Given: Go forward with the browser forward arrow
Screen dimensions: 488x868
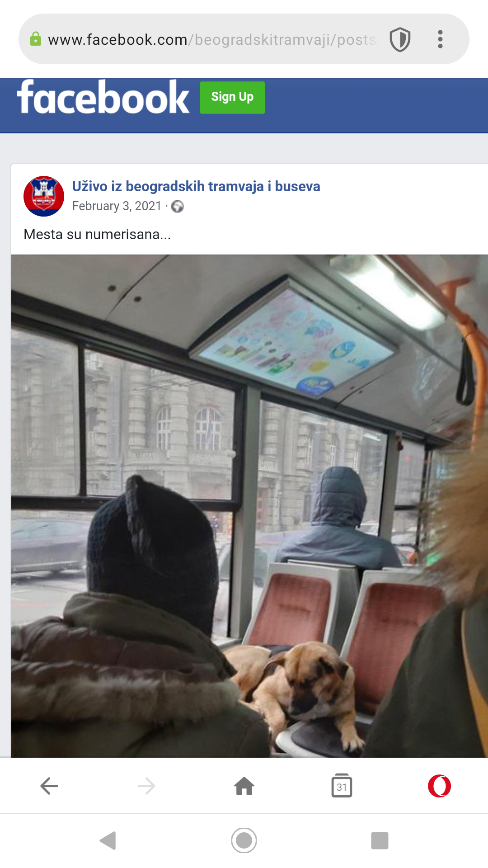Looking at the screenshot, I should click(146, 786).
